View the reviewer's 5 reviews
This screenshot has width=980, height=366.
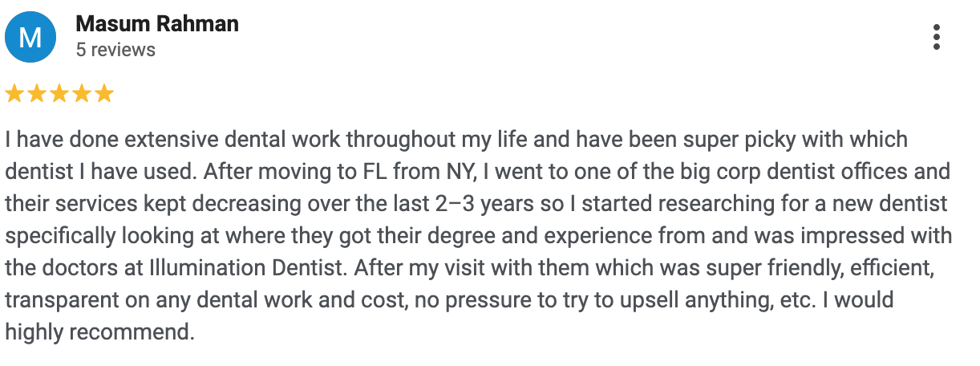[115, 50]
